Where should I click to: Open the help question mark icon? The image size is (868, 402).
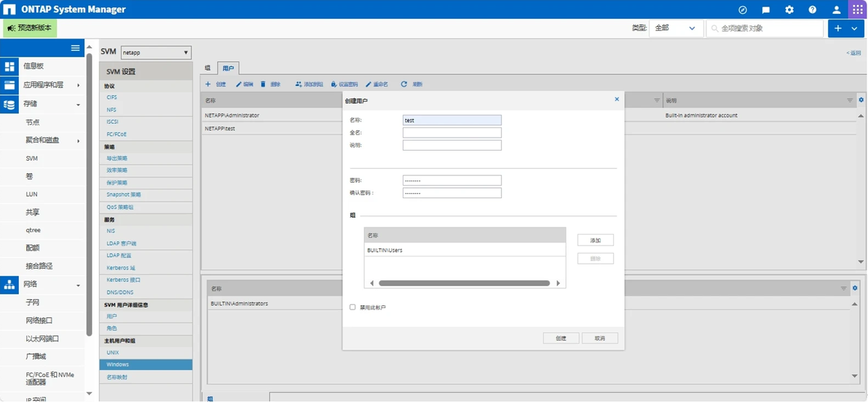click(813, 9)
